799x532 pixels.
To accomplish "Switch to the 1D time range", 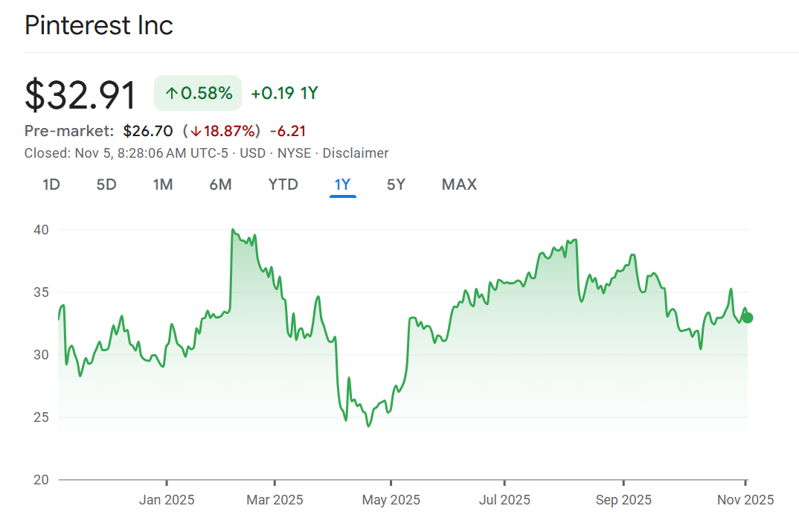I will click(51, 185).
